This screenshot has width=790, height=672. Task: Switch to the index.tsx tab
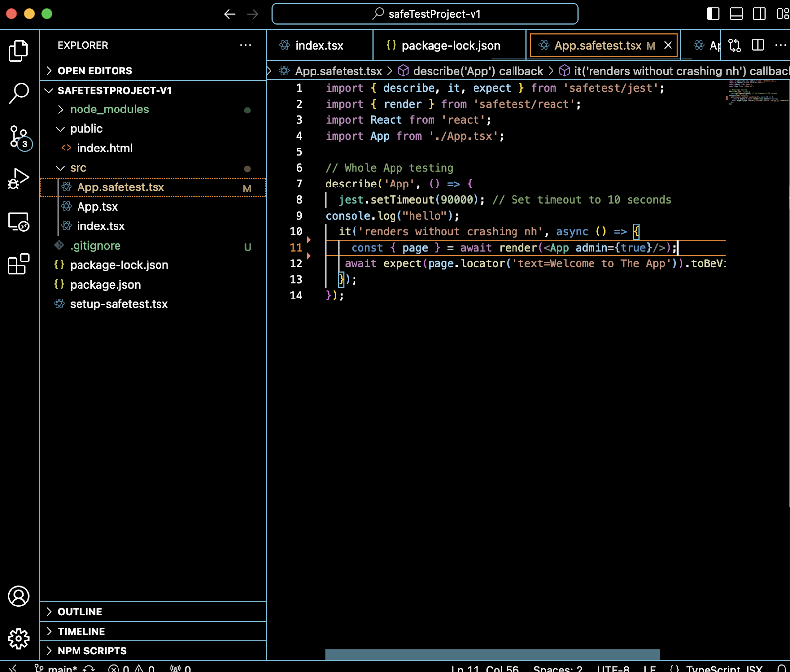point(319,45)
